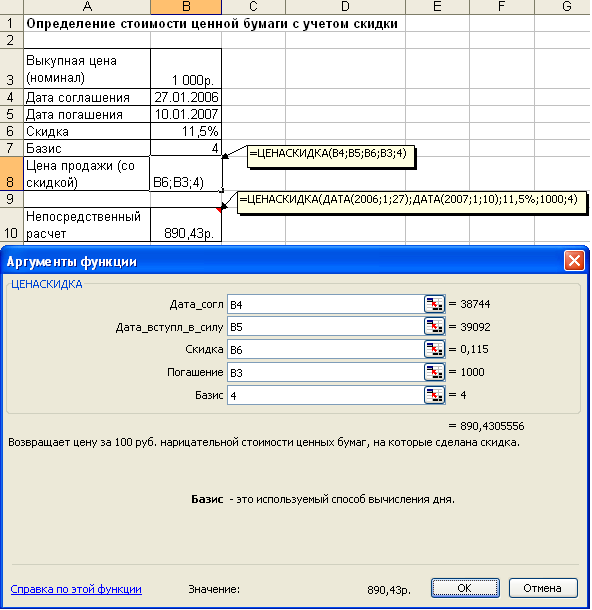Click evaluated value 1000 beside Погашение
The image size is (592, 610).
(x=472, y=372)
